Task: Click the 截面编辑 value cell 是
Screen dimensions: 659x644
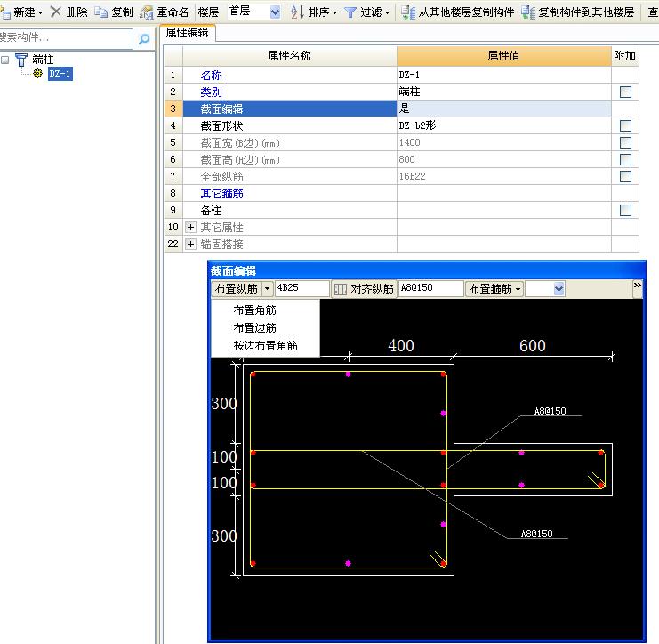Action: (x=503, y=109)
